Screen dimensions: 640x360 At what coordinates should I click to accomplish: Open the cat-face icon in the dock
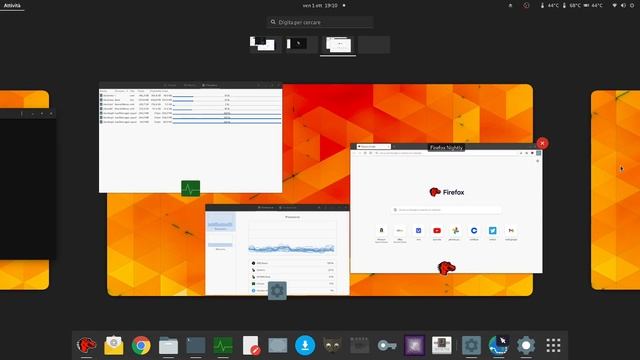tap(332, 345)
